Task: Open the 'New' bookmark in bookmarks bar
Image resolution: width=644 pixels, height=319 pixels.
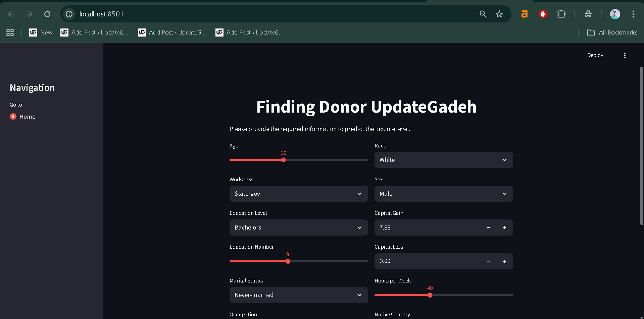Action: (x=41, y=33)
